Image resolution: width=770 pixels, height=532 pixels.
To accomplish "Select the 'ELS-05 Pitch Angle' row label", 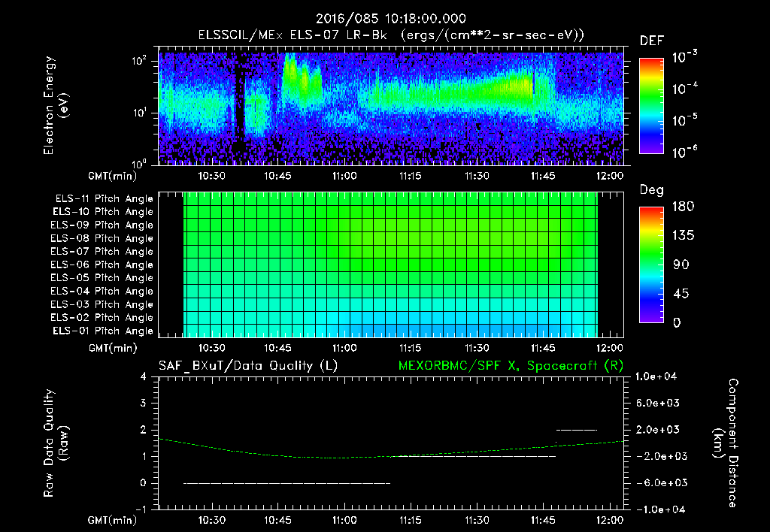I will (x=102, y=278).
